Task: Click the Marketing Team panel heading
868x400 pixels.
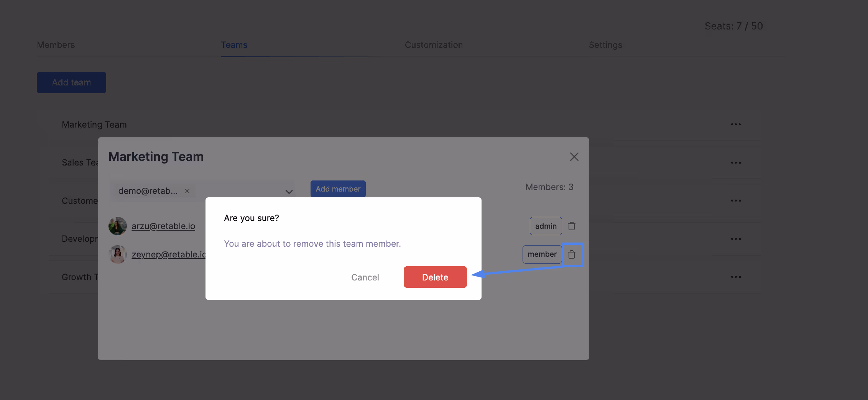Action: (156, 157)
